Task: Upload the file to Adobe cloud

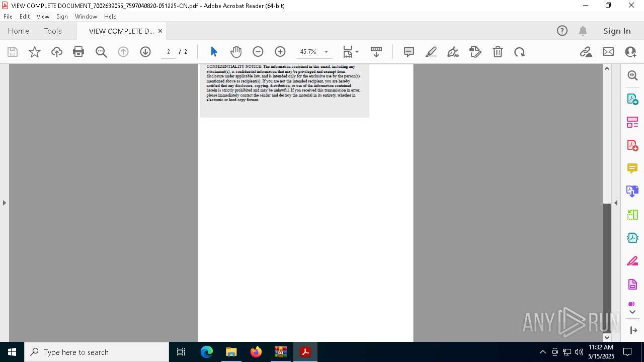Action: 57,52
